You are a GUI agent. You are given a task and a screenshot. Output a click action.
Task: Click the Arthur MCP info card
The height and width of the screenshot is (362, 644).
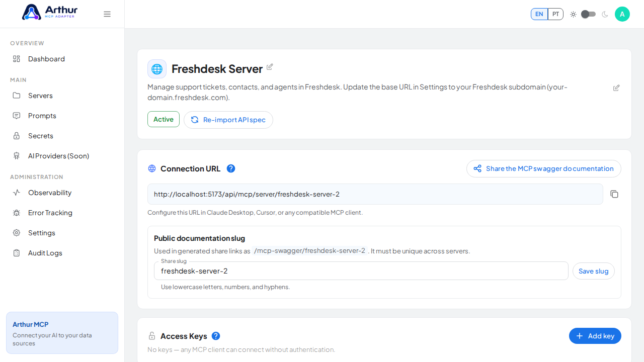[x=62, y=333]
